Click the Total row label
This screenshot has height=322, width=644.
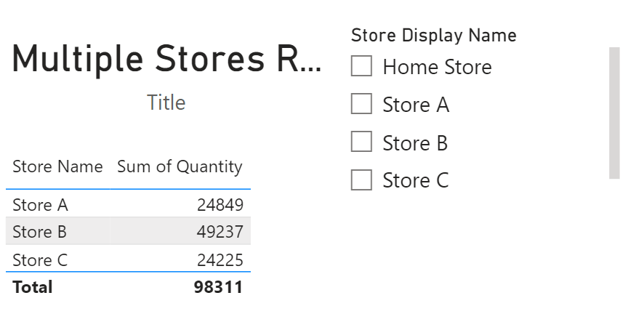click(33, 287)
